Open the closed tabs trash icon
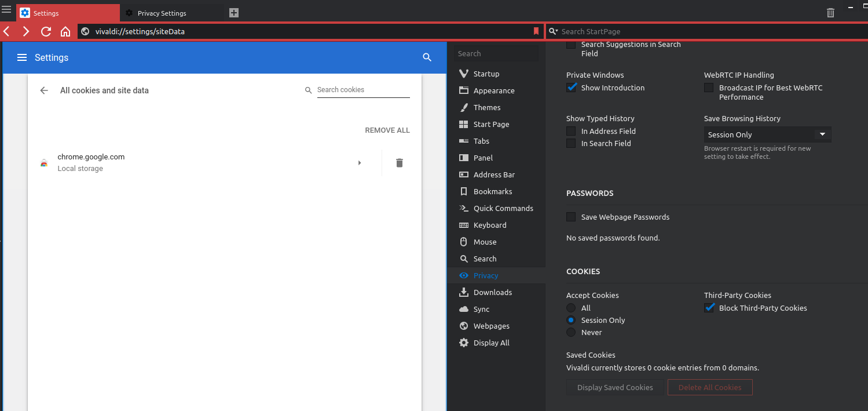The image size is (868, 411). [x=830, y=12]
